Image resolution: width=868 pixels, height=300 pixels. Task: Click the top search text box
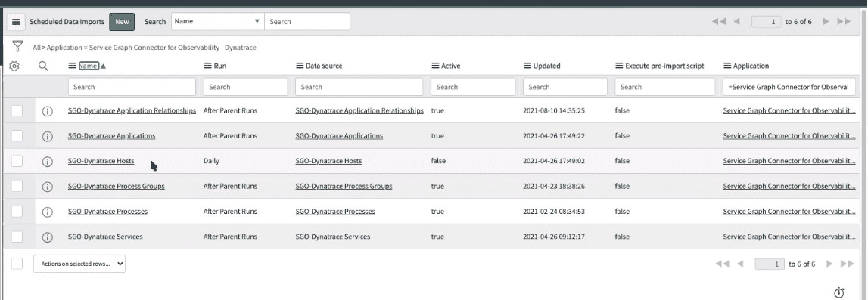point(307,22)
